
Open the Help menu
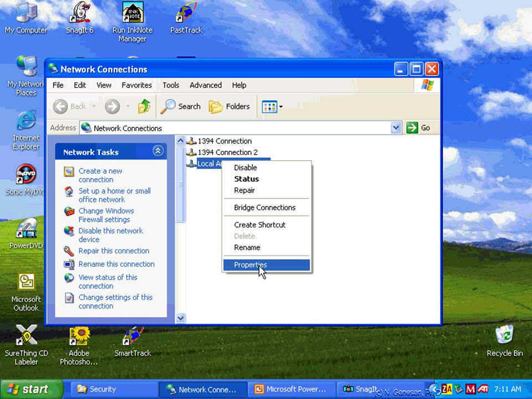click(239, 85)
